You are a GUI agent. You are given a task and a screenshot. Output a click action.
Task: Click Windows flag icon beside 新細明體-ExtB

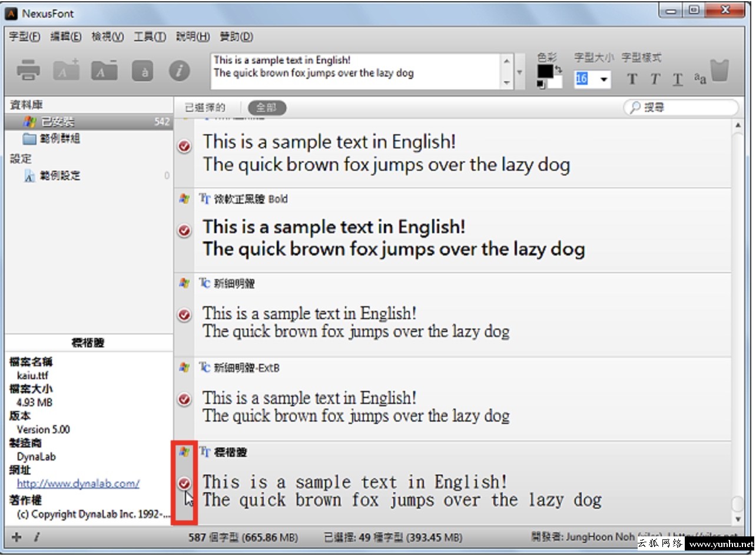(184, 368)
